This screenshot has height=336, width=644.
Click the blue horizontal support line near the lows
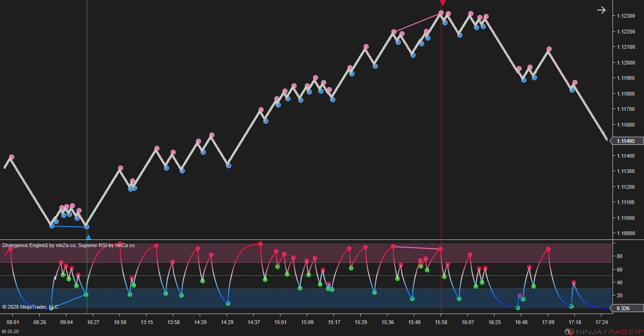[x=69, y=226]
